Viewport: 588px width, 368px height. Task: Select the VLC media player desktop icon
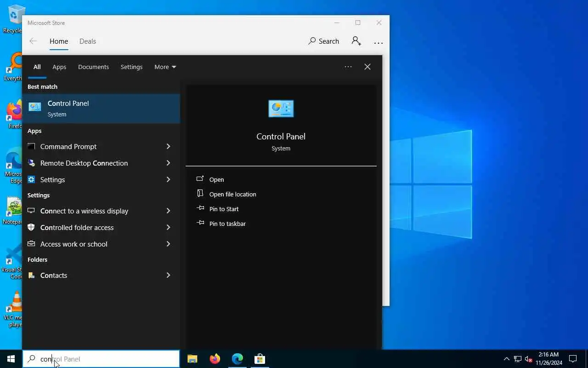pos(12,309)
